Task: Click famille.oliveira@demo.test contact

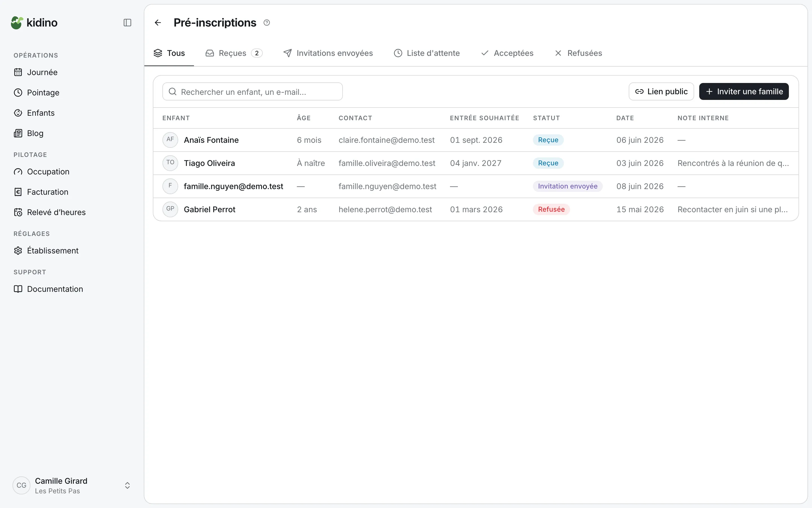Action: (387, 163)
